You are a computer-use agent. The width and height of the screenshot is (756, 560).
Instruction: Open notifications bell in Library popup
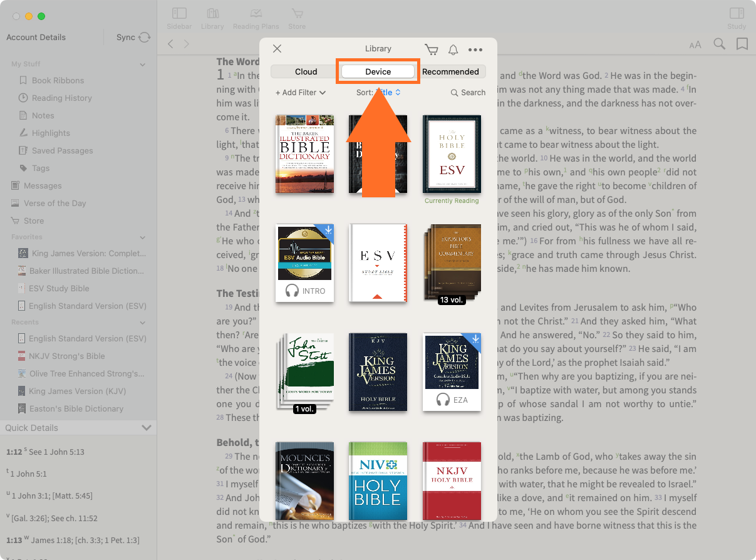[x=453, y=49]
